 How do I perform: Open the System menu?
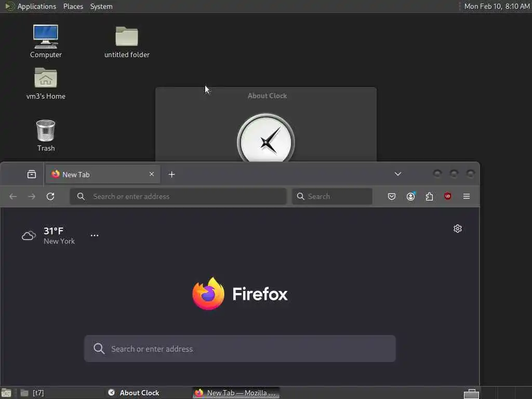(x=101, y=6)
